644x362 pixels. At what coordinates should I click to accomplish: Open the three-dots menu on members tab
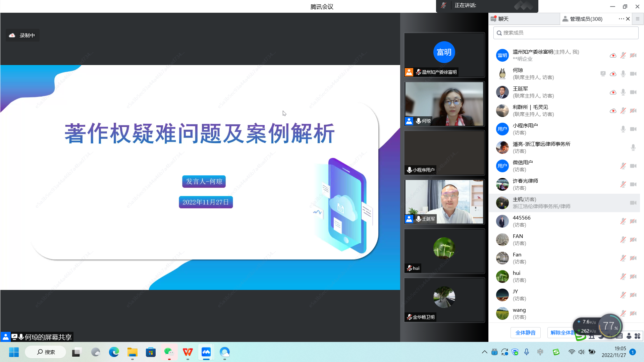621,19
